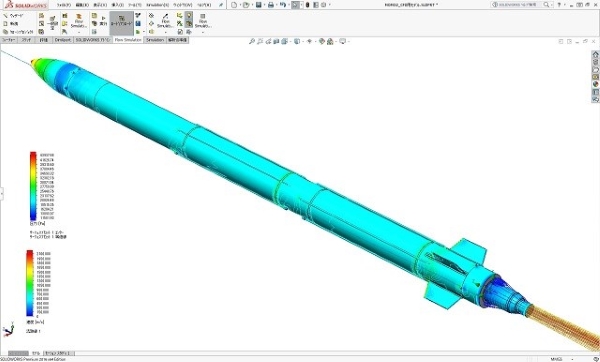
Task: Click the pressure color legend bar
Action: pyautogui.click(x=33, y=186)
